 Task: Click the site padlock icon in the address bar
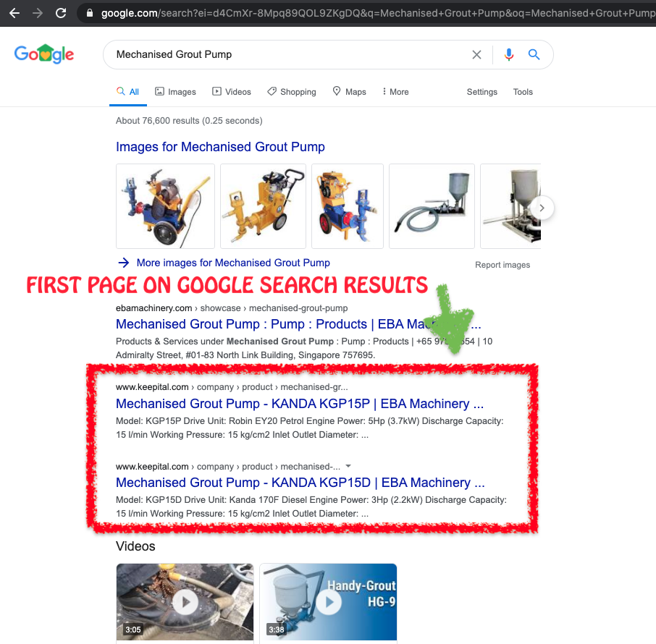(x=89, y=13)
